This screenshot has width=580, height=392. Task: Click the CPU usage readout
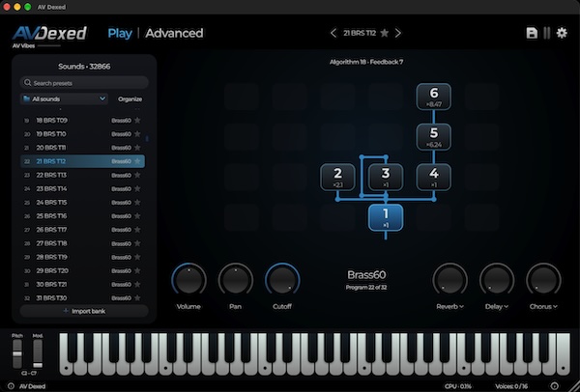coord(458,386)
